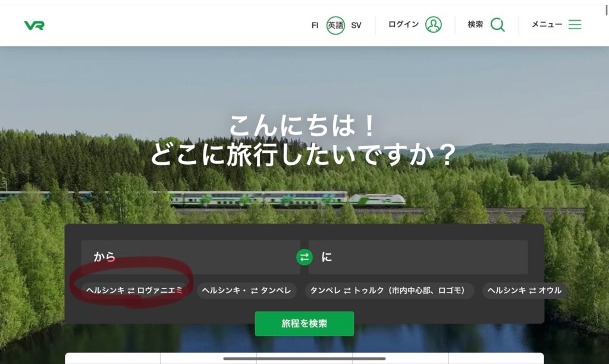This screenshot has height=364, width=609.
Task: Switch language to FI
Action: [x=315, y=25]
